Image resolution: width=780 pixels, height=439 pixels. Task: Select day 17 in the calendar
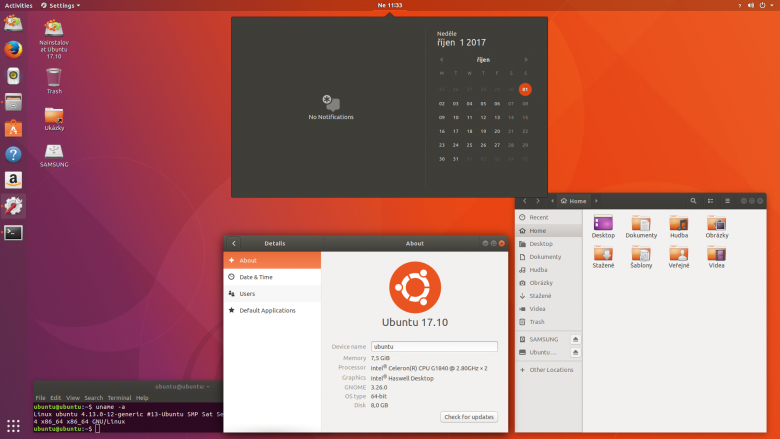[455, 131]
